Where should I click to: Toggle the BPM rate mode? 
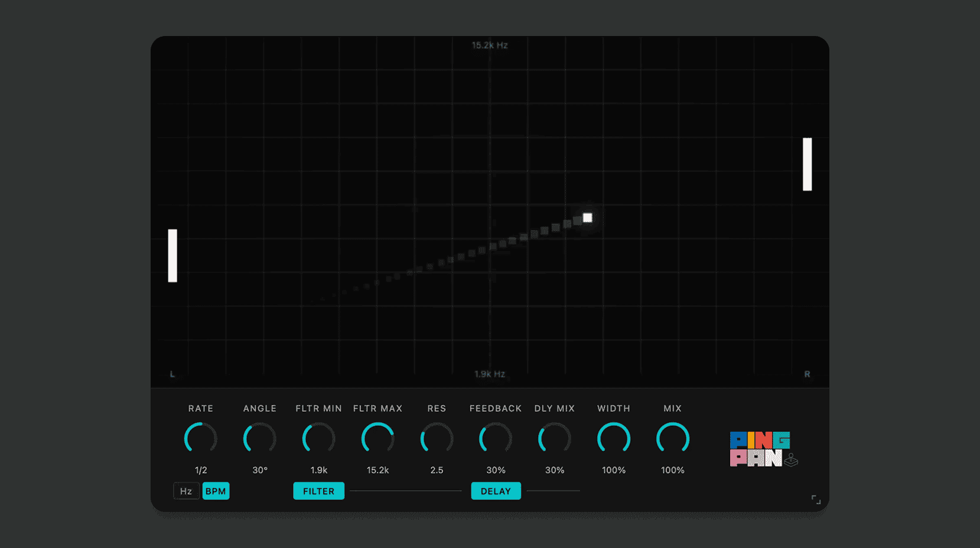pos(216,491)
